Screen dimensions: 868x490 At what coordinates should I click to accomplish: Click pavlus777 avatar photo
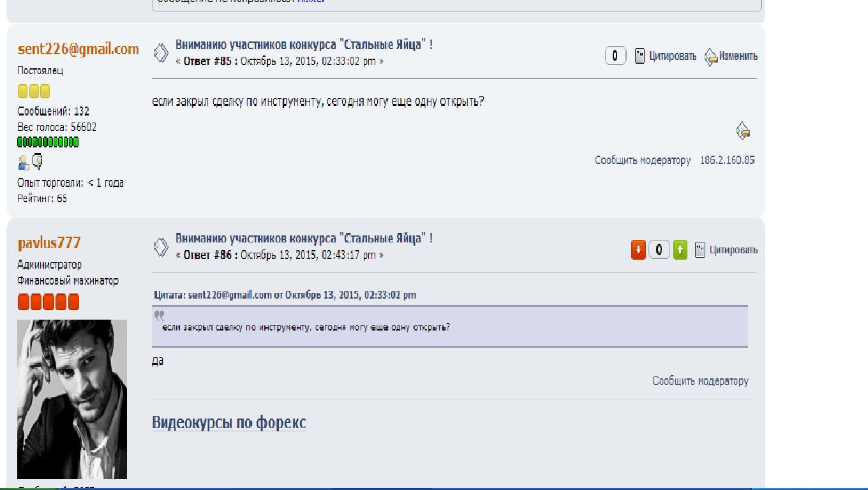point(72,399)
